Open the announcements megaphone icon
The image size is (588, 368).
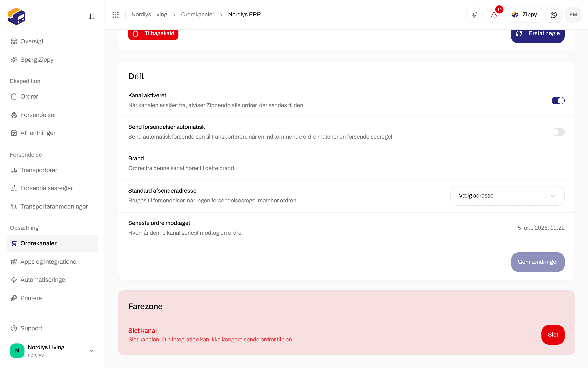point(474,15)
